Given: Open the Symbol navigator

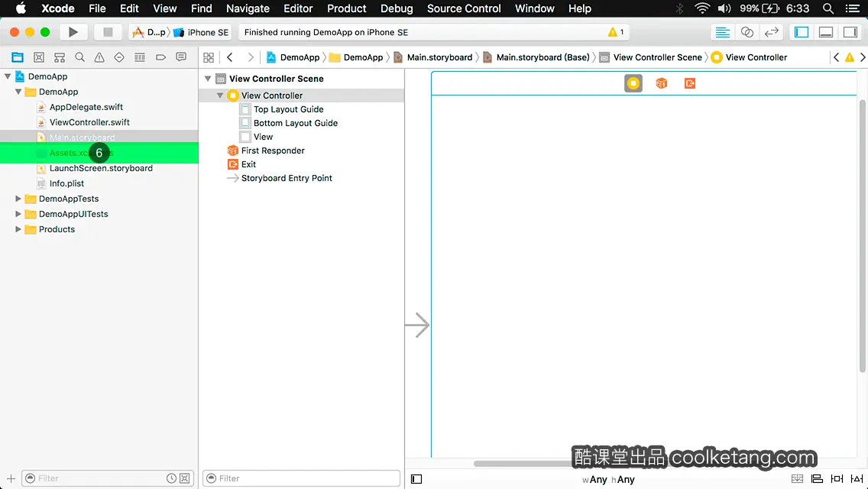Looking at the screenshot, I should [x=39, y=57].
